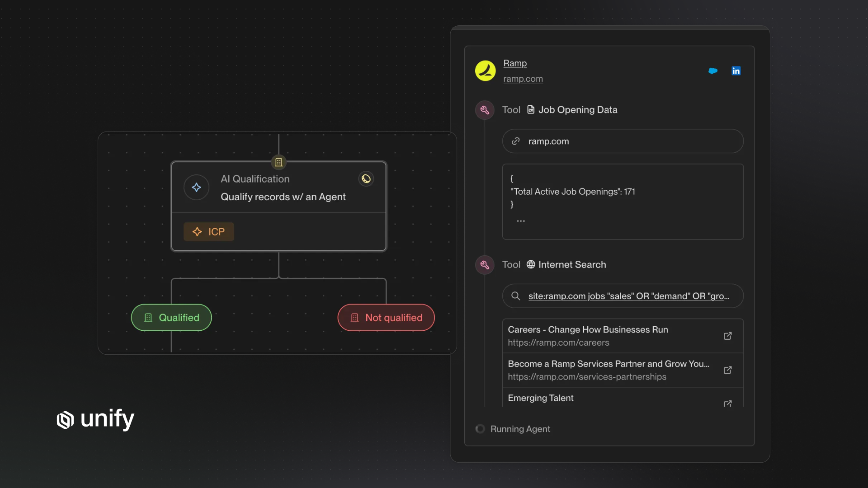Click the sparkle icon in AI Qualification node

[196, 188]
